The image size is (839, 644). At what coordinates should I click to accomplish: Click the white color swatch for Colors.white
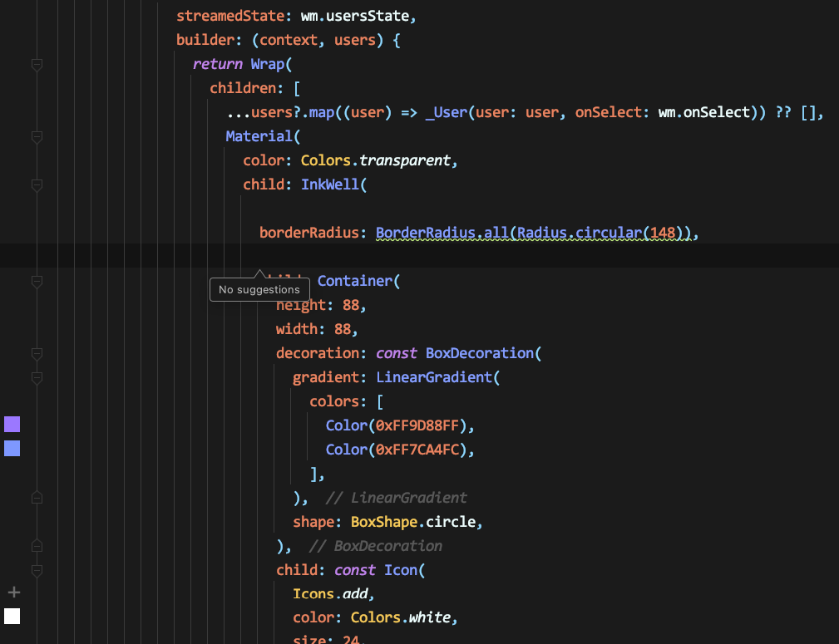click(x=12, y=617)
